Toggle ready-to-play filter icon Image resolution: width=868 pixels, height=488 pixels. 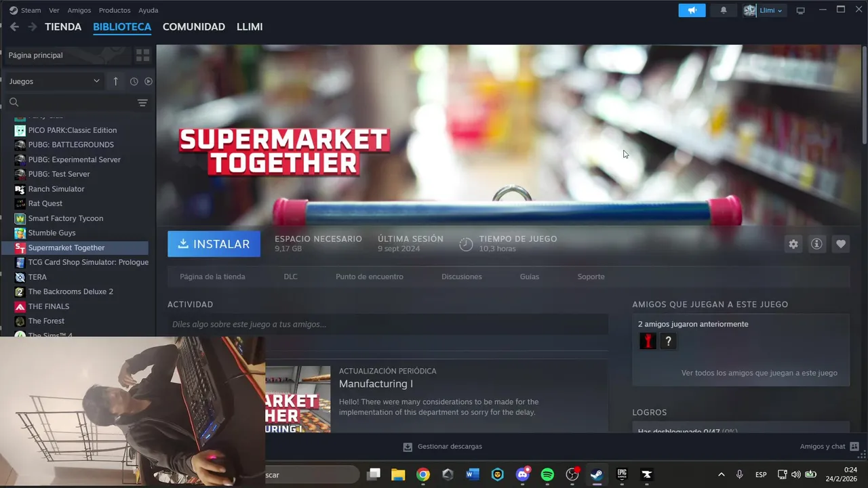click(x=149, y=81)
